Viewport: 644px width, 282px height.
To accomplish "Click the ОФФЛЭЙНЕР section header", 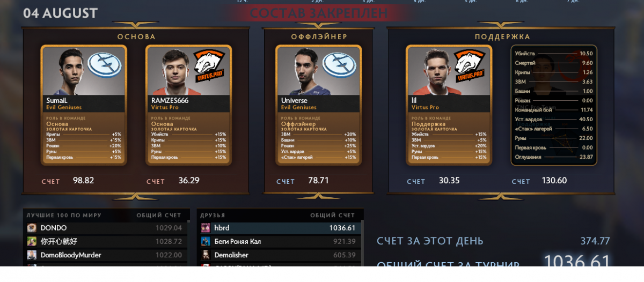I will 319,37.
